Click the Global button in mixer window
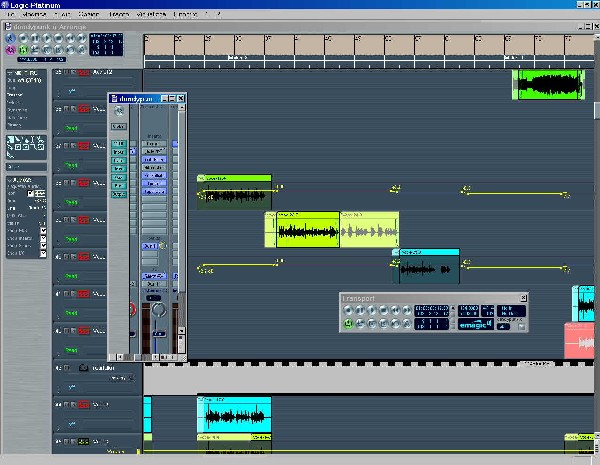 pyautogui.click(x=119, y=126)
